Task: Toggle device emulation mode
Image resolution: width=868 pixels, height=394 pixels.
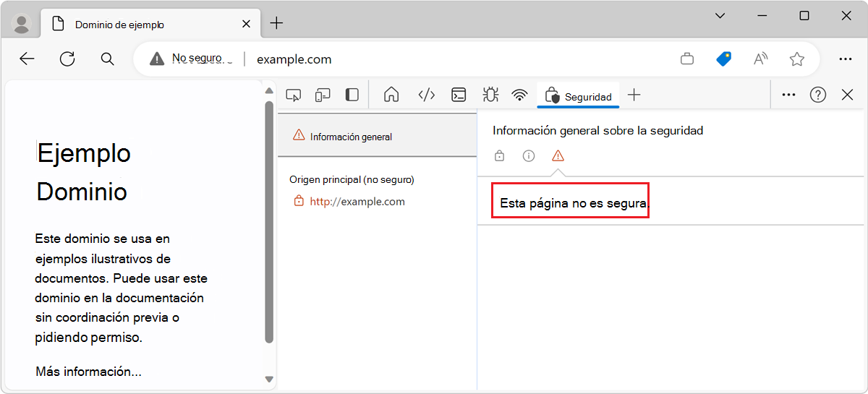Action: [323, 95]
